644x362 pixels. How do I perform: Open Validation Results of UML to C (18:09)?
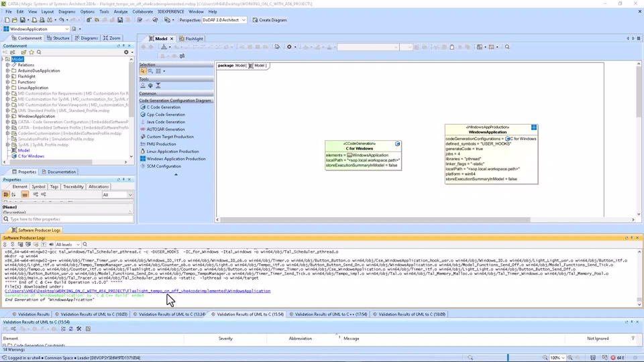[411, 314]
